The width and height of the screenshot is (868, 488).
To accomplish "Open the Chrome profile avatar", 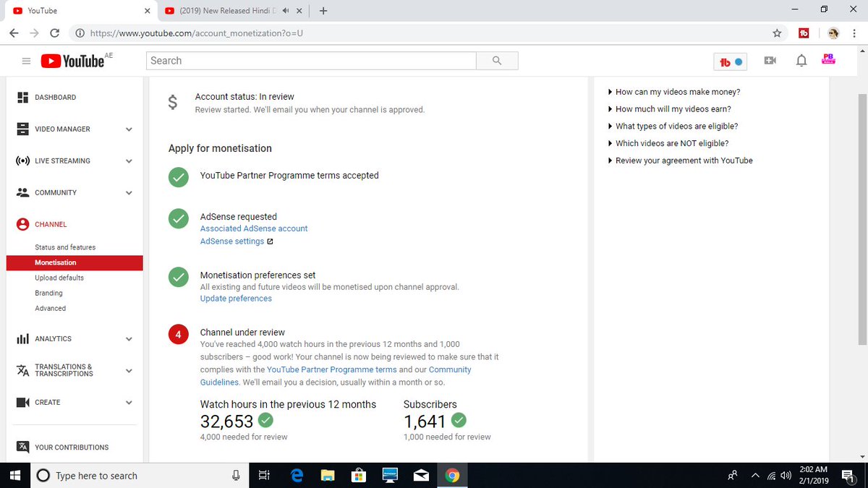I will click(833, 33).
